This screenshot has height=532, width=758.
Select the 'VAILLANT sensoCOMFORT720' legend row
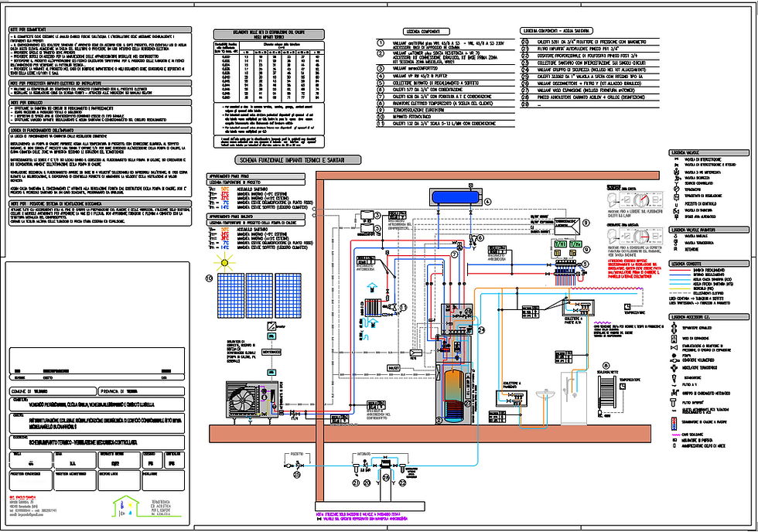click(446, 69)
